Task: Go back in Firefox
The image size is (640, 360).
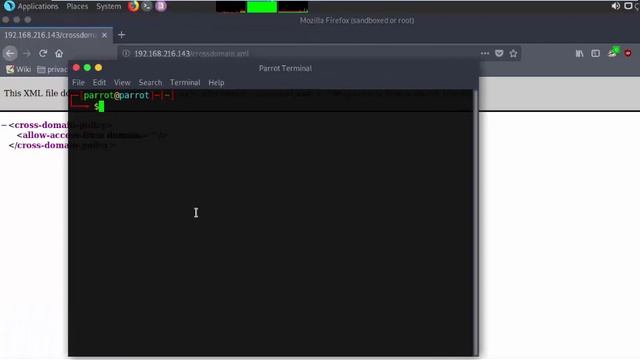Action: (x=10, y=53)
